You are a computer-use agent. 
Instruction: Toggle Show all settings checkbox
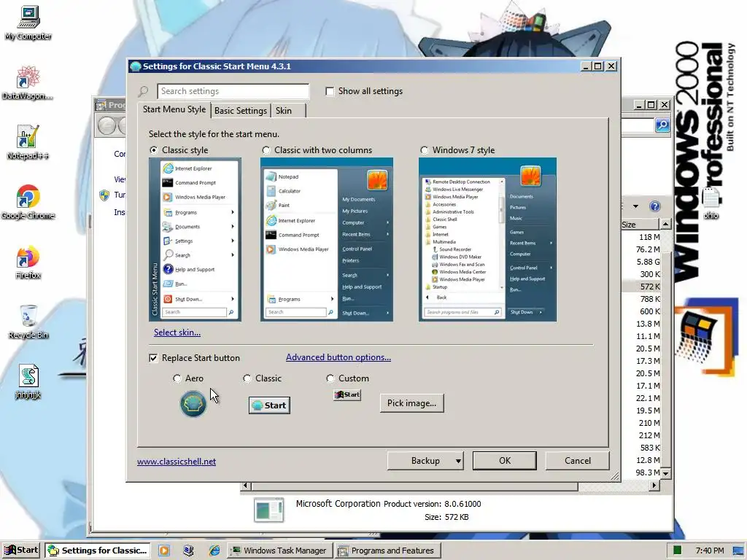330,91
